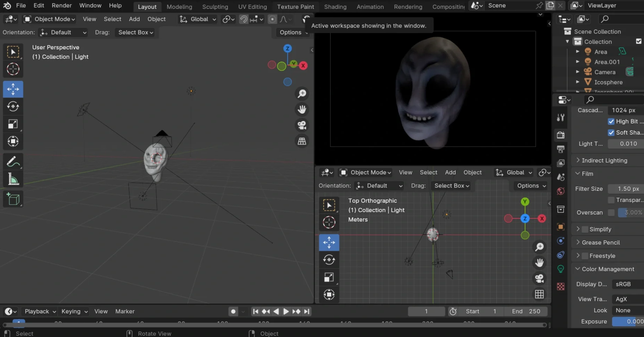Enable the Simplify checkbox

pos(585,229)
